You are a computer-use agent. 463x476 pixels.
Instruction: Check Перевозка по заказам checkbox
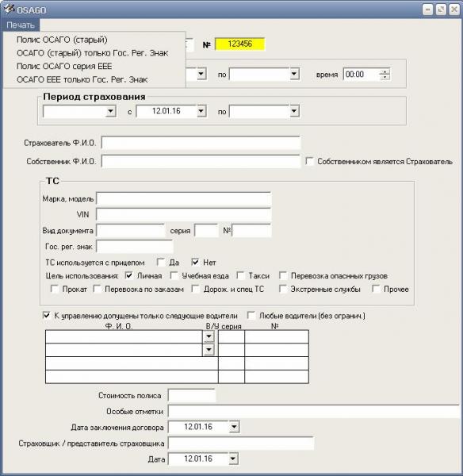click(x=97, y=289)
